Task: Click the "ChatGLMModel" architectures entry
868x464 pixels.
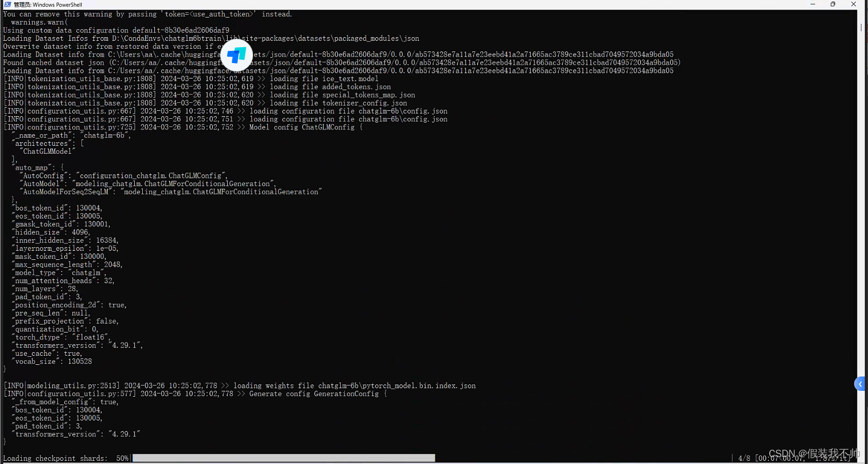Action: pos(48,152)
